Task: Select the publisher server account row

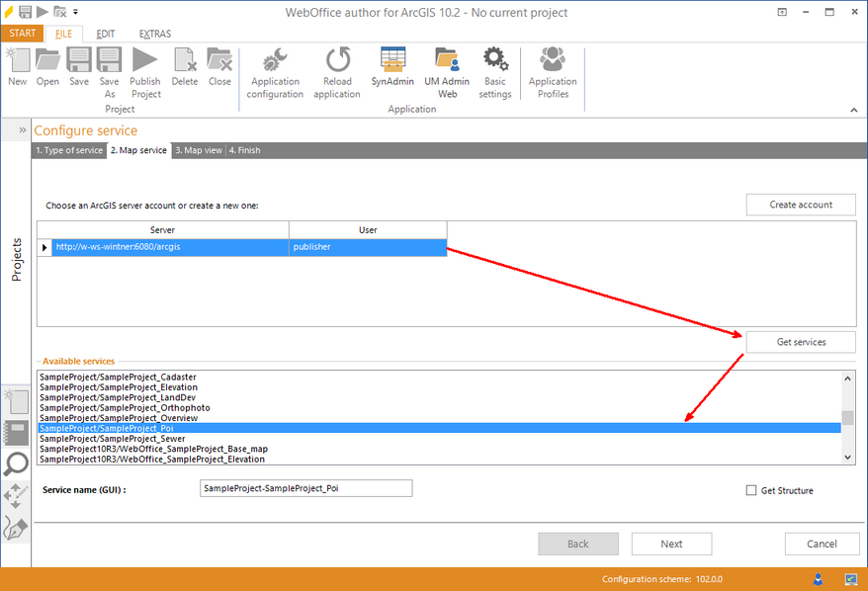Action: pos(368,246)
